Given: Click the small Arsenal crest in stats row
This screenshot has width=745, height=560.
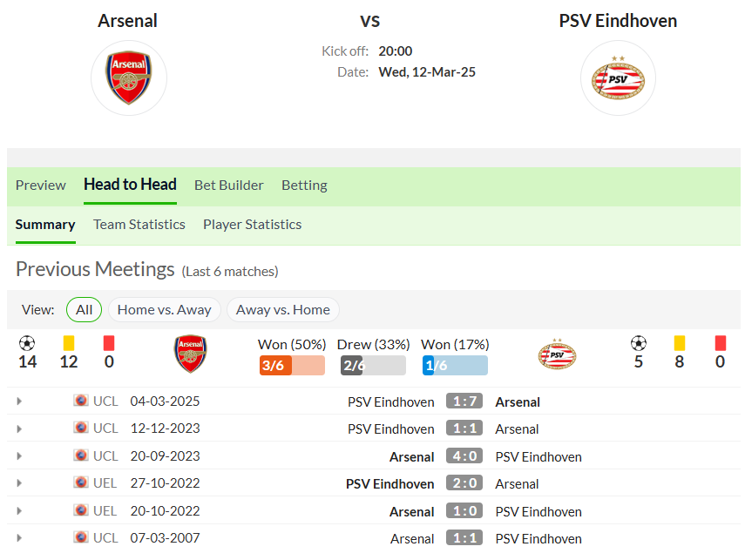Looking at the screenshot, I should [191, 354].
